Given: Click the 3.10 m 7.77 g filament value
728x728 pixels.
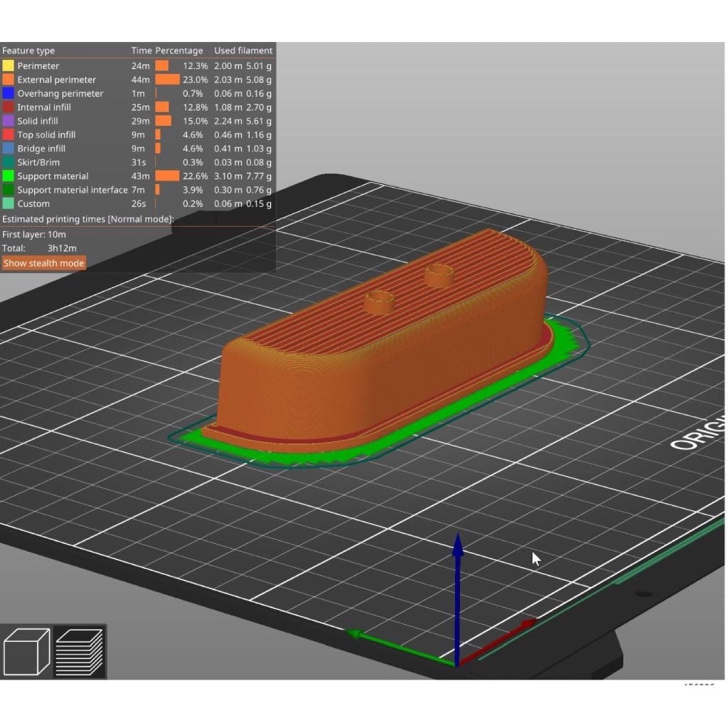Looking at the screenshot, I should [243, 176].
